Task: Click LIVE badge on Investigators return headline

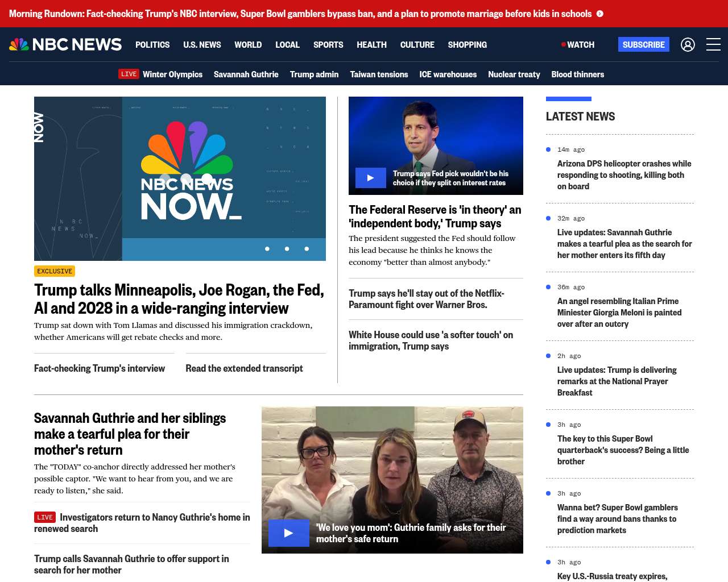Action: click(45, 517)
